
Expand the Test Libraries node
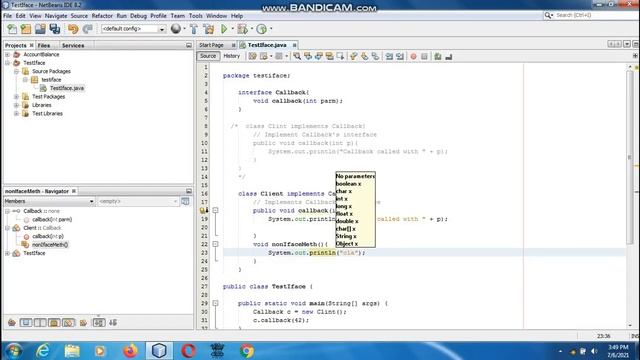pos(16,113)
